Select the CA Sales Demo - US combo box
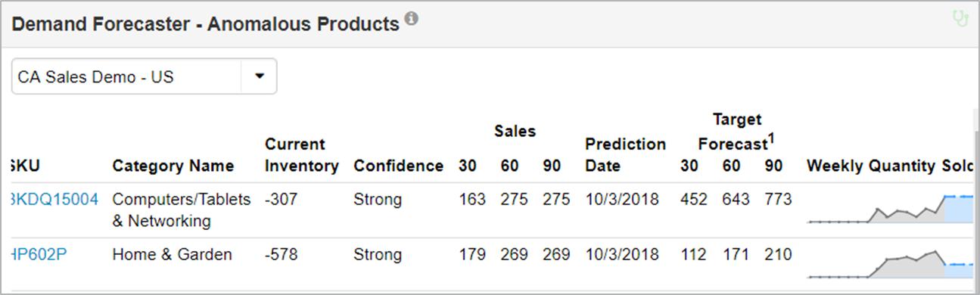The height and width of the screenshot is (295, 980). tap(144, 76)
